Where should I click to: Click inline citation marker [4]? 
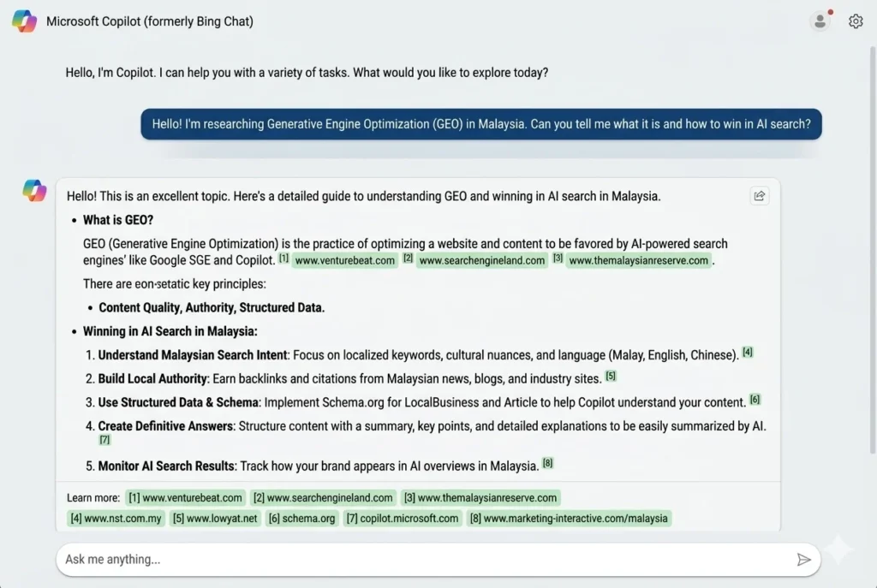pyautogui.click(x=748, y=353)
